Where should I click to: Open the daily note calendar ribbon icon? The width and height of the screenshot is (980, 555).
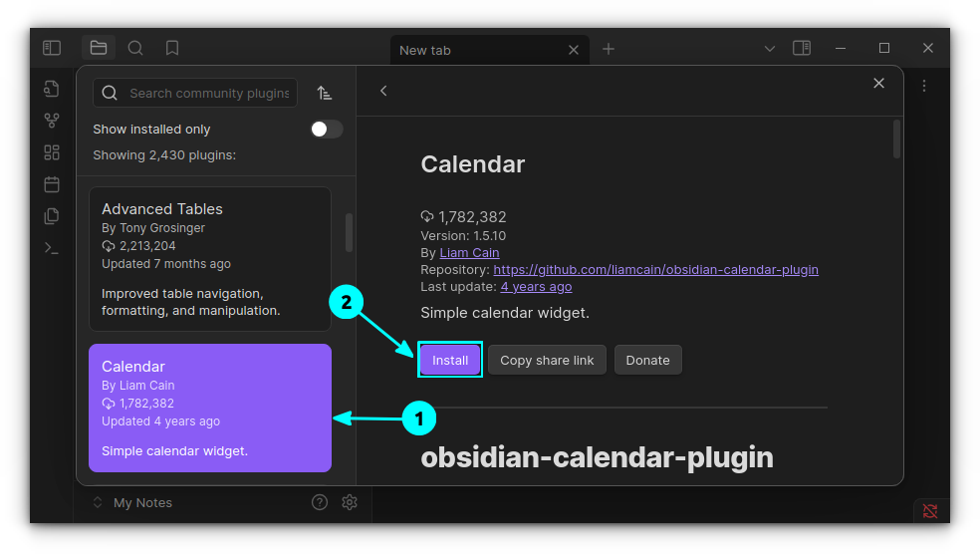pos(52,184)
